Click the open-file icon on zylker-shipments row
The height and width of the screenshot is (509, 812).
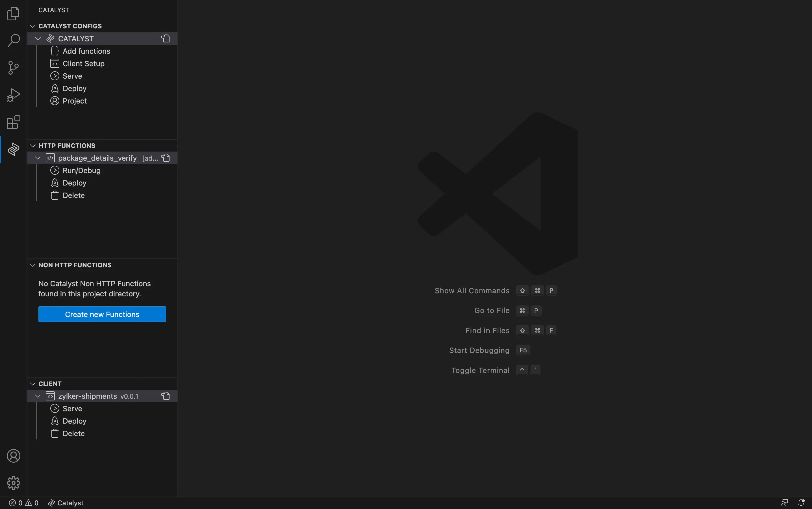click(x=166, y=396)
